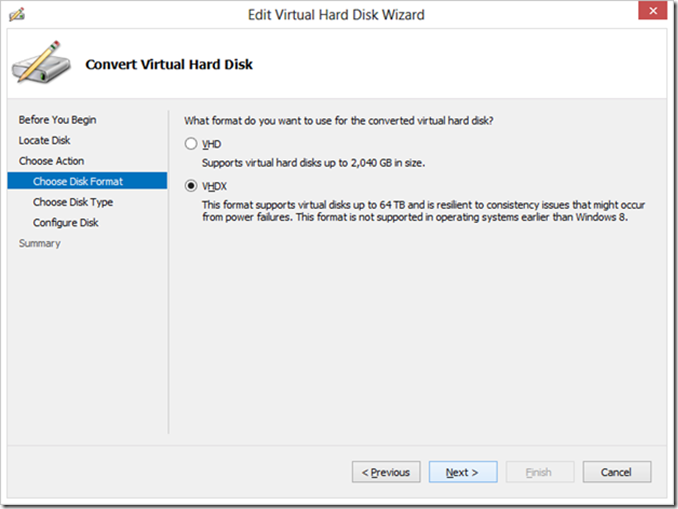Open the Configure Disk step
This screenshot has width=678, height=509.
click(x=65, y=223)
